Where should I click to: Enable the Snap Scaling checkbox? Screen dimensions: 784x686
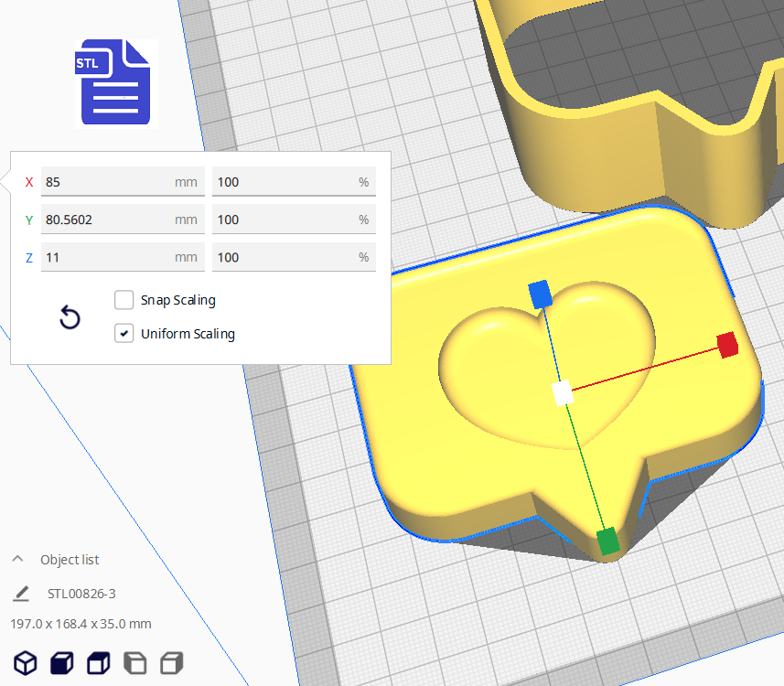124,300
